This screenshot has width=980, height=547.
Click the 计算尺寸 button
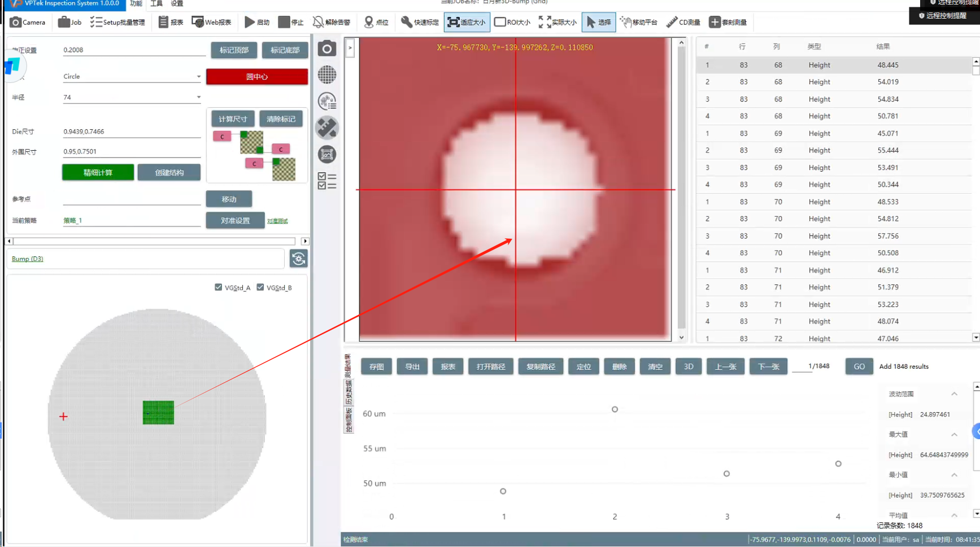(233, 119)
